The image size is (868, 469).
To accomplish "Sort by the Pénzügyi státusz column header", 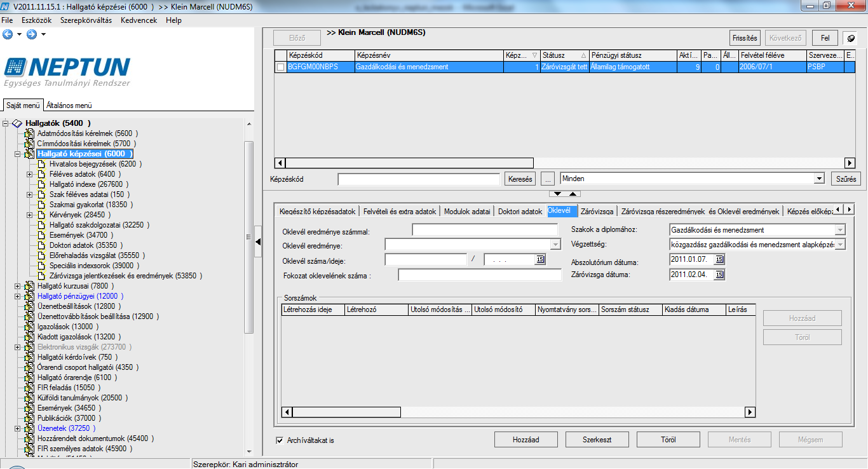I will click(633, 56).
